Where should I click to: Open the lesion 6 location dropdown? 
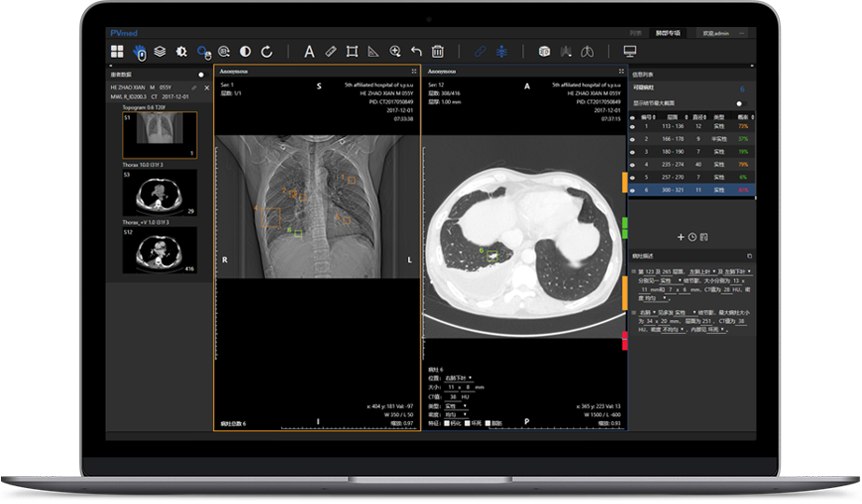click(x=459, y=378)
